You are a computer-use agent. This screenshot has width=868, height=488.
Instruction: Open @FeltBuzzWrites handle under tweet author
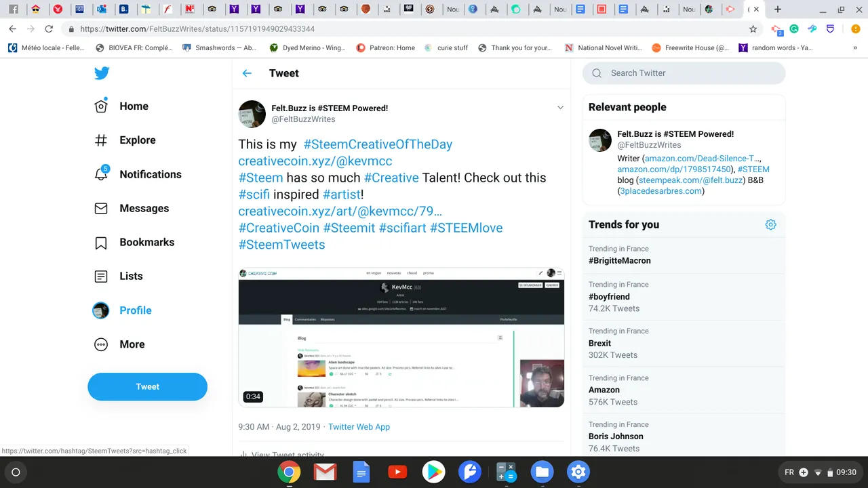[303, 119]
